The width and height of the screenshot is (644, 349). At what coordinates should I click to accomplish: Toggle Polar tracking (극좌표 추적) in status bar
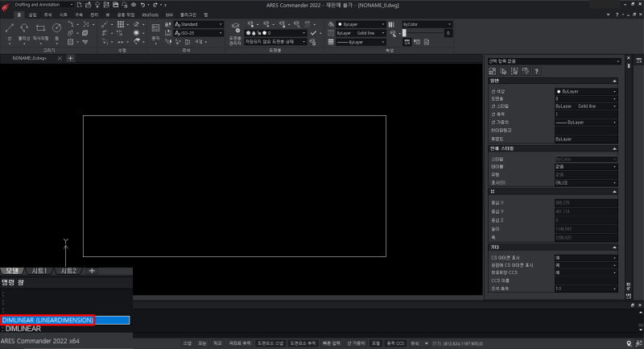(x=239, y=343)
